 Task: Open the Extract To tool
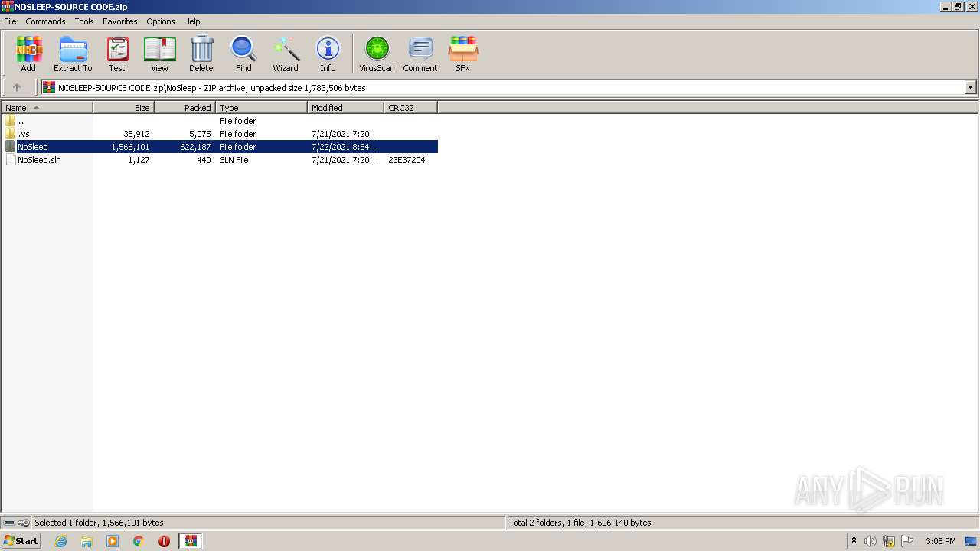point(73,54)
